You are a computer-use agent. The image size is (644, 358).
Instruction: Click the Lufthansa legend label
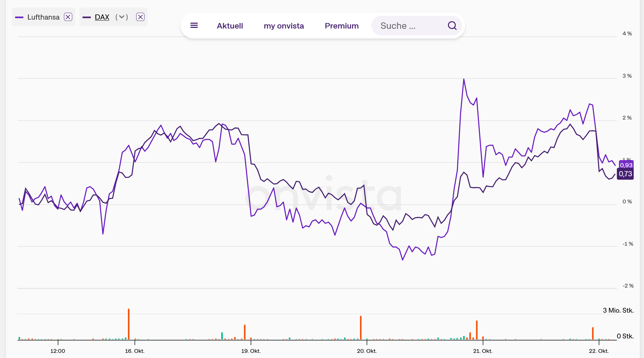coord(43,17)
